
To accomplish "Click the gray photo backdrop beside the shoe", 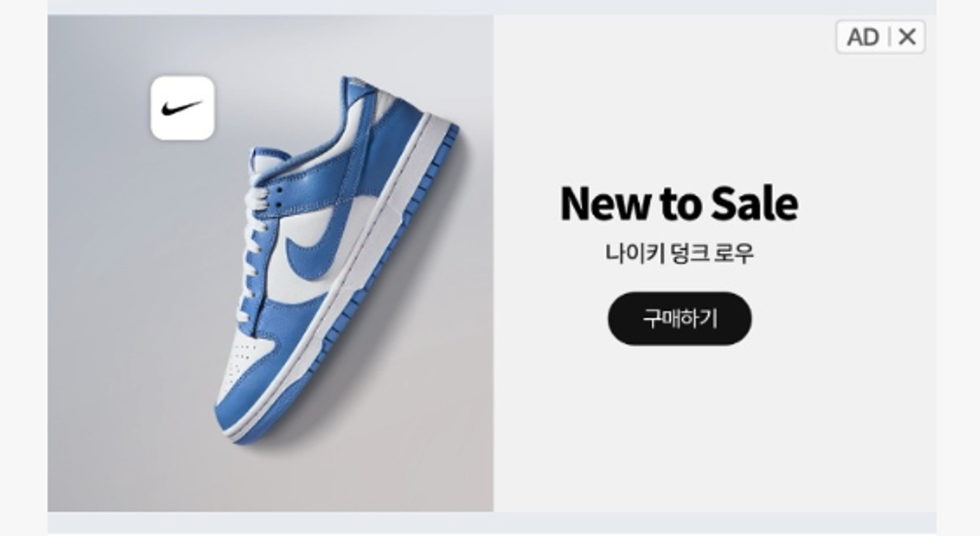I will pos(122,306).
